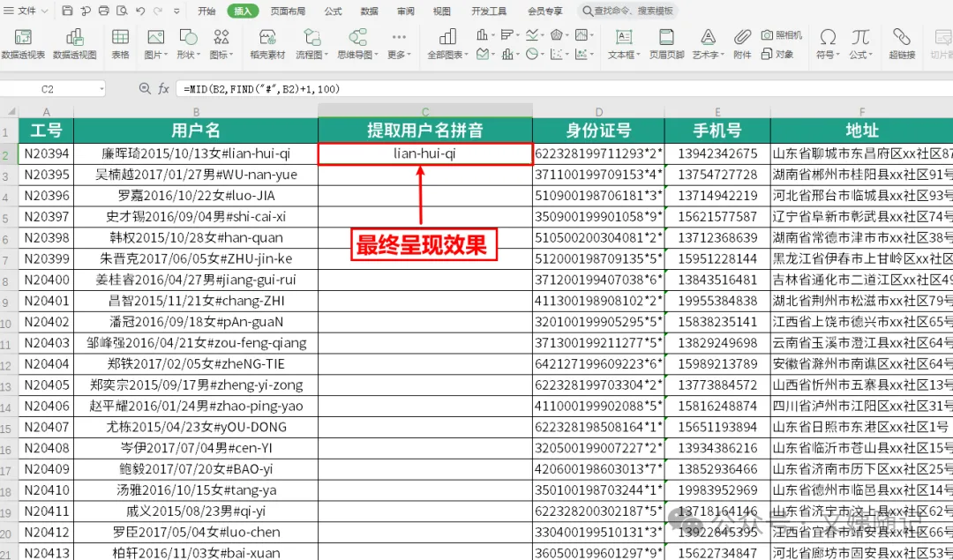The width and height of the screenshot is (953, 560).
Task: Click the Print icon in quick access toolbar
Action: tap(104, 11)
